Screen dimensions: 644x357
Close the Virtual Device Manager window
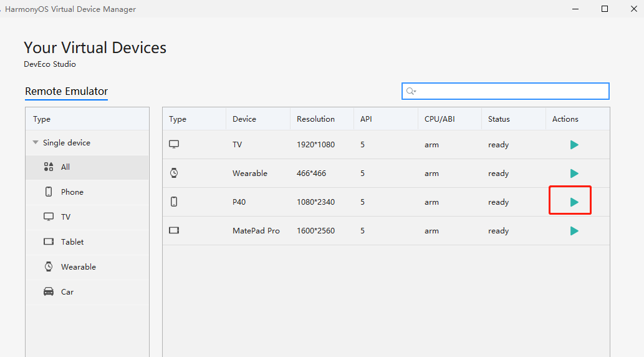pos(634,9)
